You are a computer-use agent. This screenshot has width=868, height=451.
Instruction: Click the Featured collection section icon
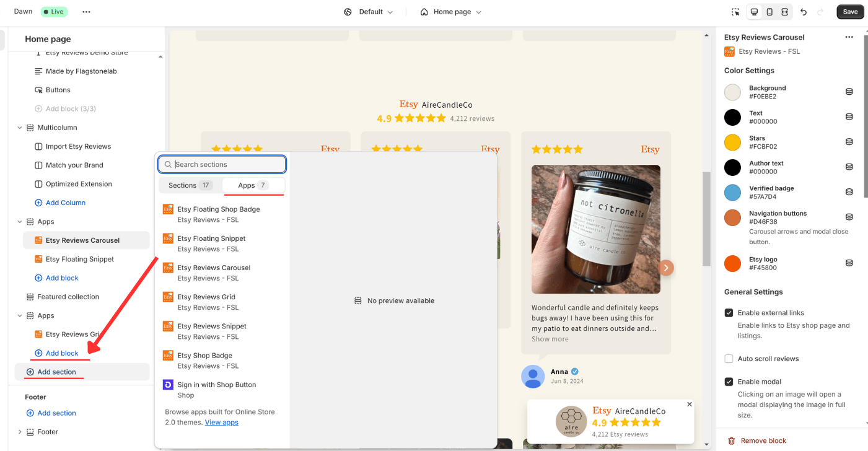pyautogui.click(x=30, y=297)
